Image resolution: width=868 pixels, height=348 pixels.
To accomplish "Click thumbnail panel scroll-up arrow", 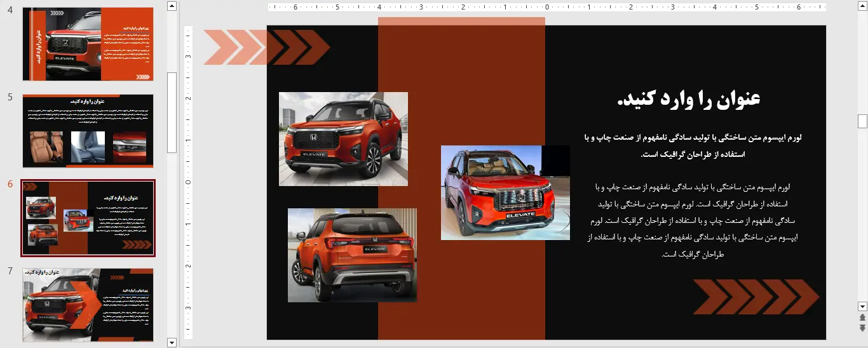I will click(x=172, y=6).
